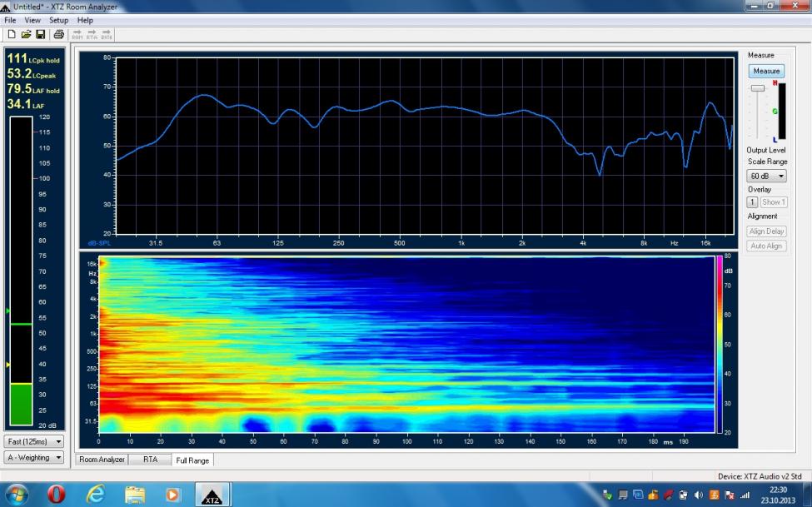Open a saved measurement file
812x507 pixels.
(26, 34)
